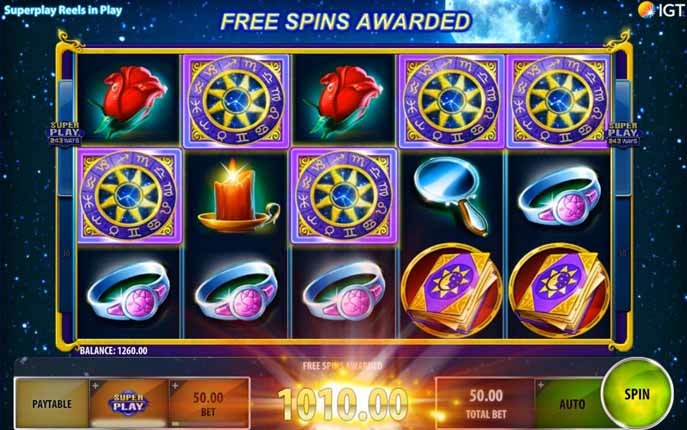Click the magnifying glass symbol
The height and width of the screenshot is (430, 687).
pos(451,196)
